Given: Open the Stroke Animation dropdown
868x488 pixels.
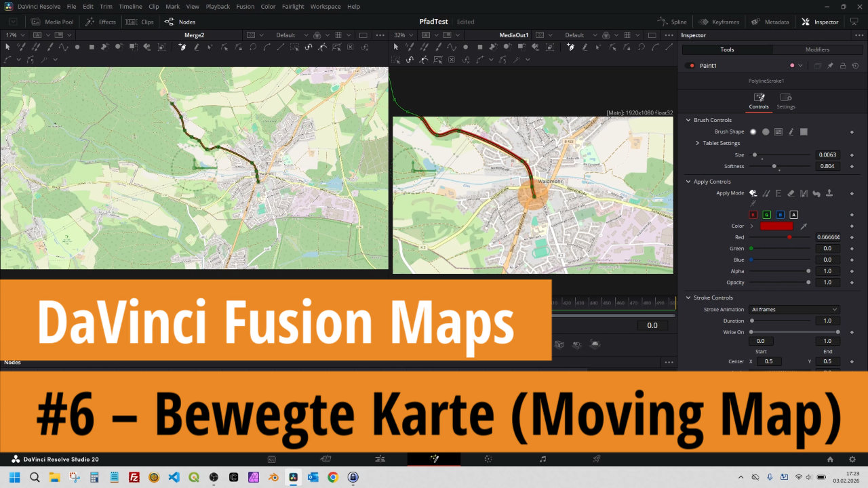Looking at the screenshot, I should point(794,309).
